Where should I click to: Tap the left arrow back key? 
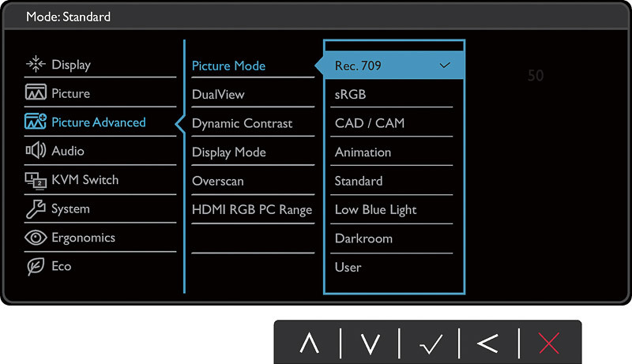click(x=487, y=343)
